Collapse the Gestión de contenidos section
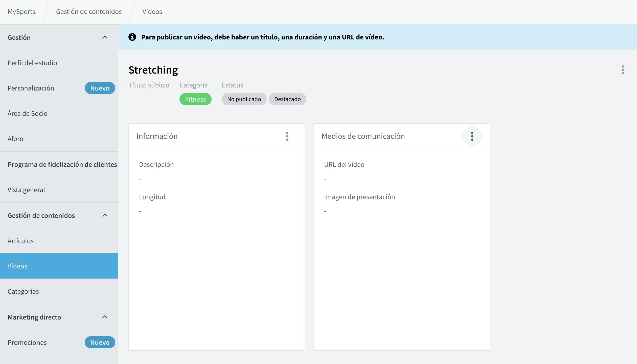637x364 pixels. pos(105,215)
